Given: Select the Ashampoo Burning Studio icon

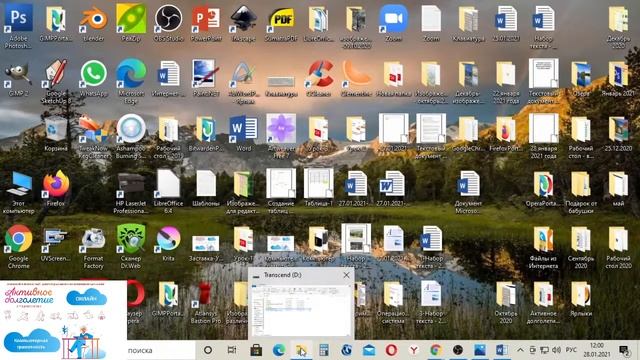Looking at the screenshot, I should pos(131,137).
